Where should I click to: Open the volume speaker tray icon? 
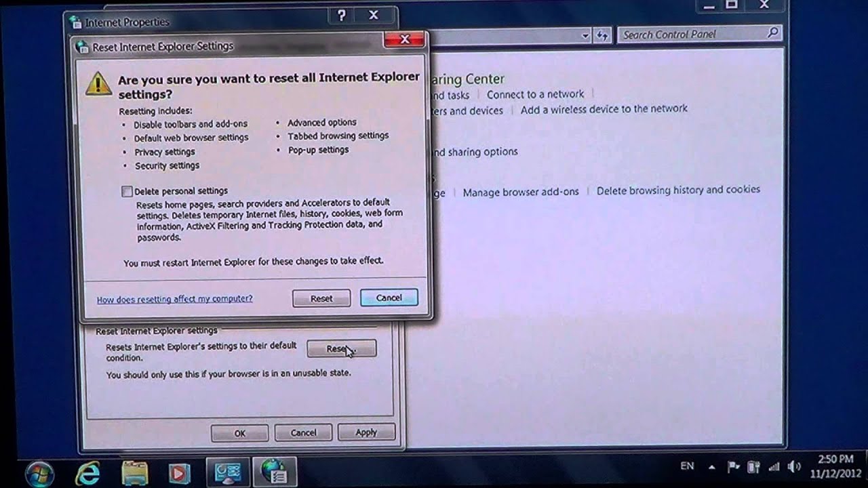coord(794,467)
